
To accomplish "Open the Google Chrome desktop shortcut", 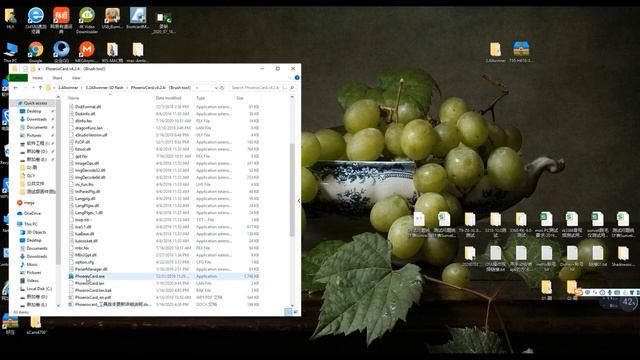I will 36,52.
